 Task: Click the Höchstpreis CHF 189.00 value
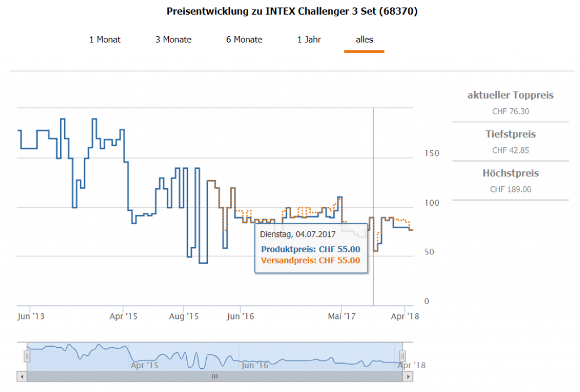510,190
